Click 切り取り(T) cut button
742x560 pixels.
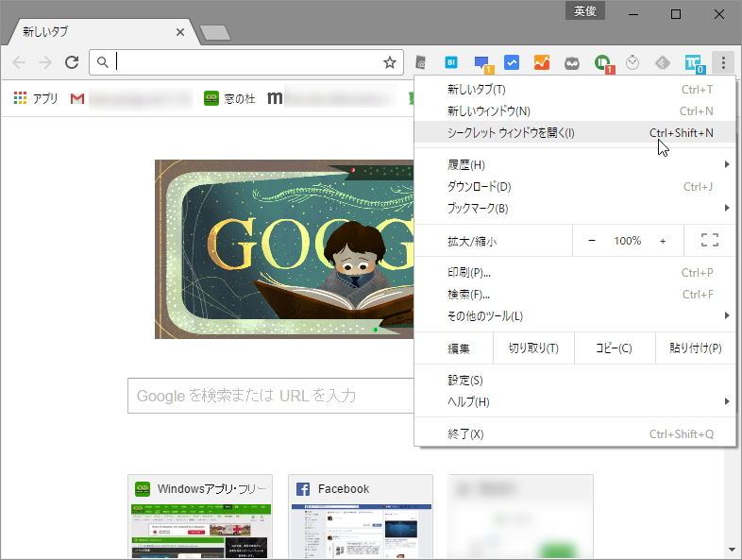tap(533, 348)
